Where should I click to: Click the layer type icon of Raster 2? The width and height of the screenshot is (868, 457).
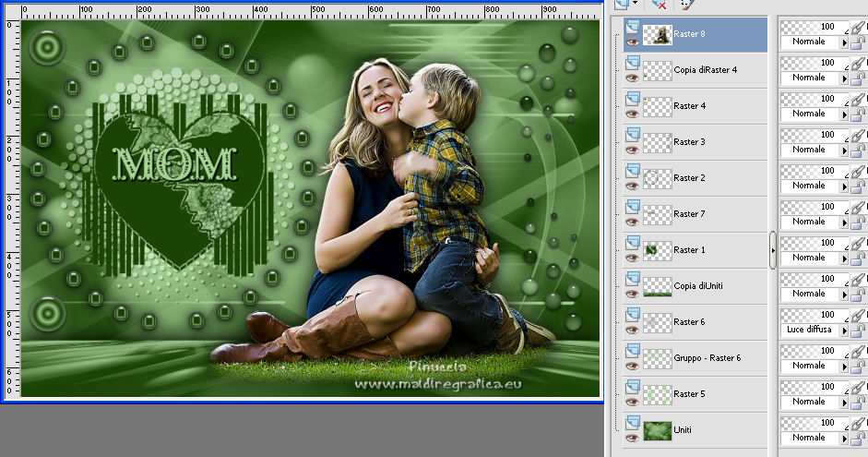click(x=633, y=171)
